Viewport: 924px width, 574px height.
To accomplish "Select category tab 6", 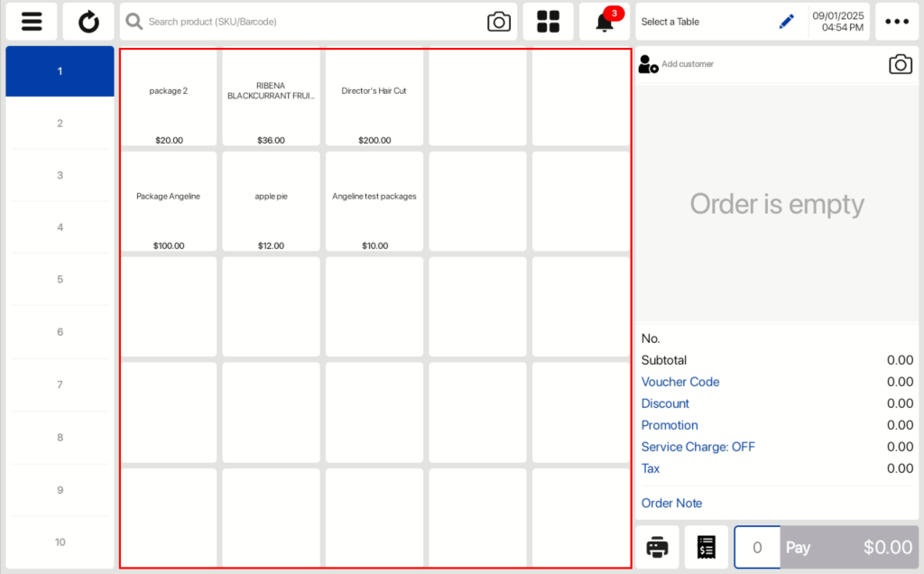I will coord(60,332).
